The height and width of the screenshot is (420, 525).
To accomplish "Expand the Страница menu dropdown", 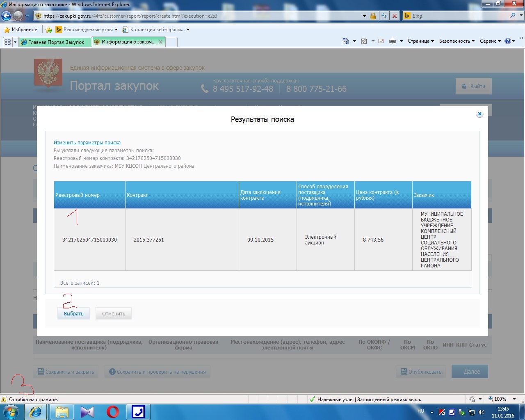I will [x=420, y=41].
